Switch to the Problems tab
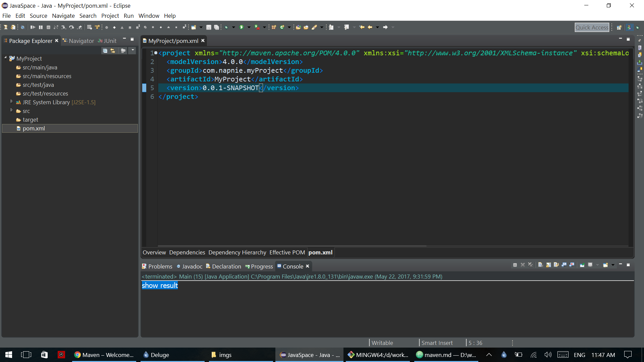The width and height of the screenshot is (644, 362). click(x=157, y=266)
